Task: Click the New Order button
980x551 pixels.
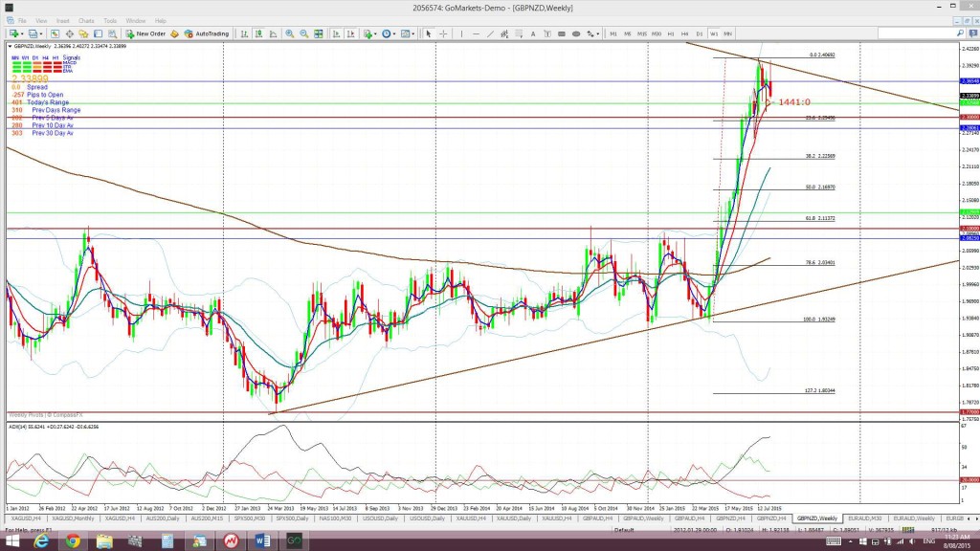Action: coord(145,33)
